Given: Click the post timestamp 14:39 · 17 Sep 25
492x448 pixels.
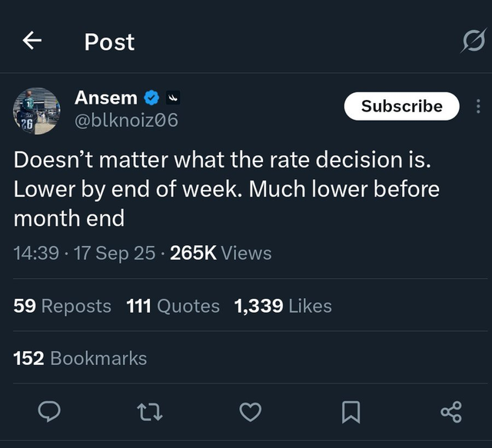Looking at the screenshot, I should (x=85, y=253).
